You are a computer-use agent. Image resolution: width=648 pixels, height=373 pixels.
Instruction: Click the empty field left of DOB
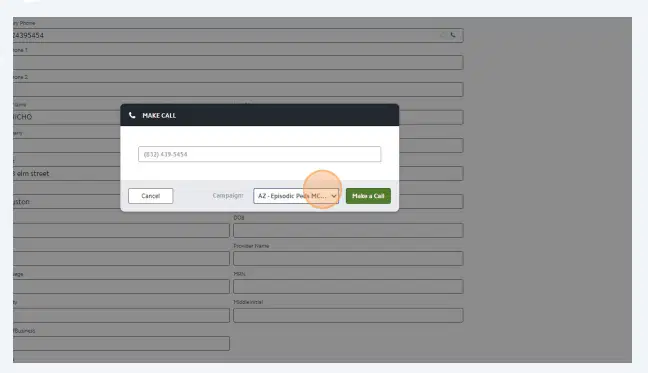[121, 230]
